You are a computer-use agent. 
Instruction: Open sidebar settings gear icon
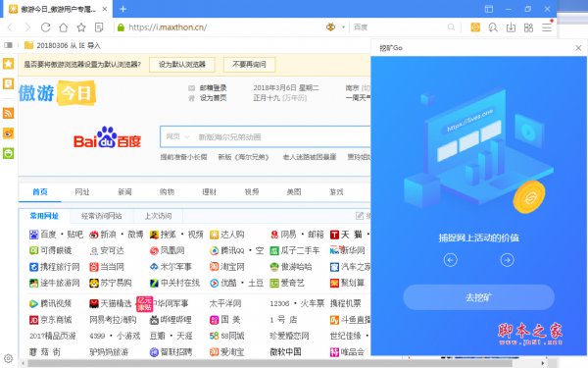click(8, 358)
